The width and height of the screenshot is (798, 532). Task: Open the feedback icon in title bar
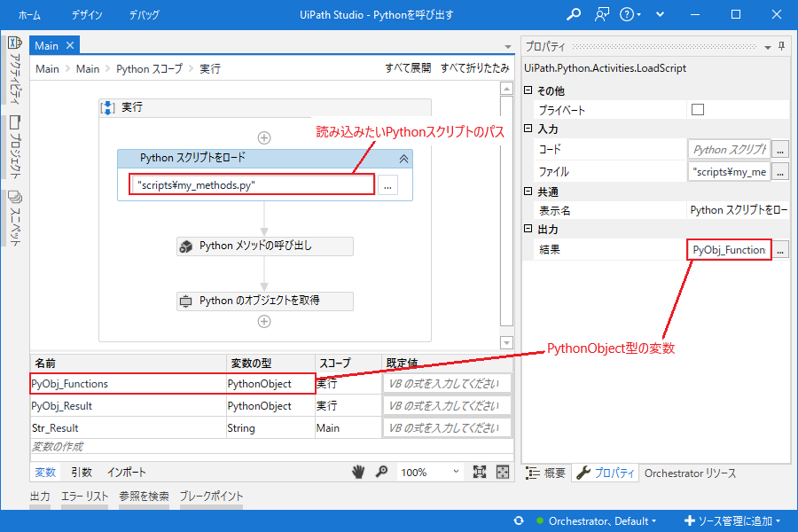pyautogui.click(x=601, y=14)
